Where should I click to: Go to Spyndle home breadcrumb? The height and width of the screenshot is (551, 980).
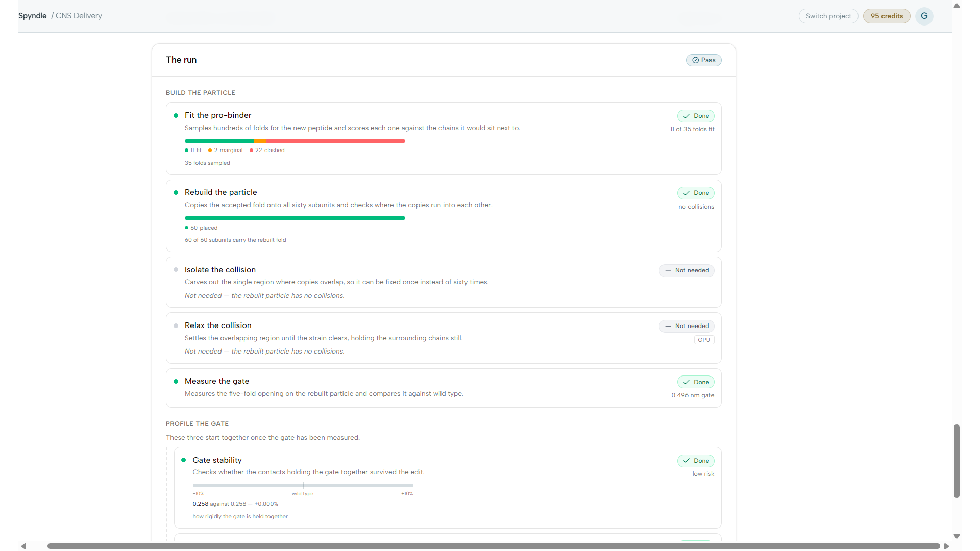[32, 16]
